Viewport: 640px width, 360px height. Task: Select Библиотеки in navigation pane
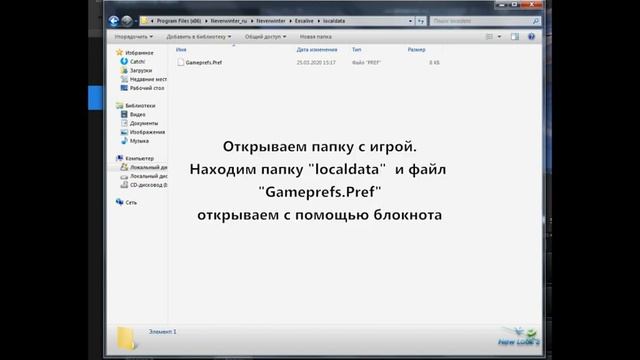tap(140, 106)
